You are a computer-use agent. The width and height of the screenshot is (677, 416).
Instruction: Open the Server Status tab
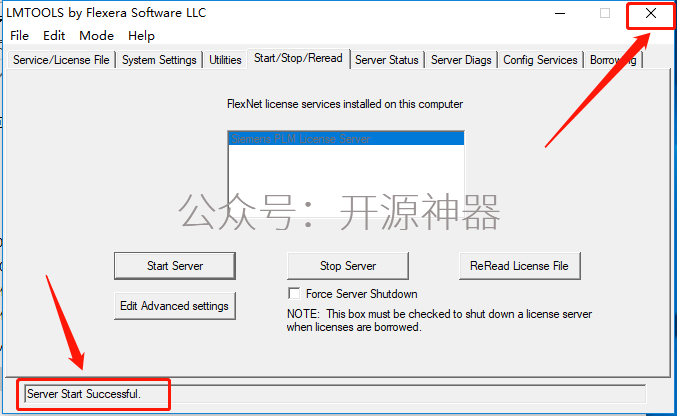(387, 60)
